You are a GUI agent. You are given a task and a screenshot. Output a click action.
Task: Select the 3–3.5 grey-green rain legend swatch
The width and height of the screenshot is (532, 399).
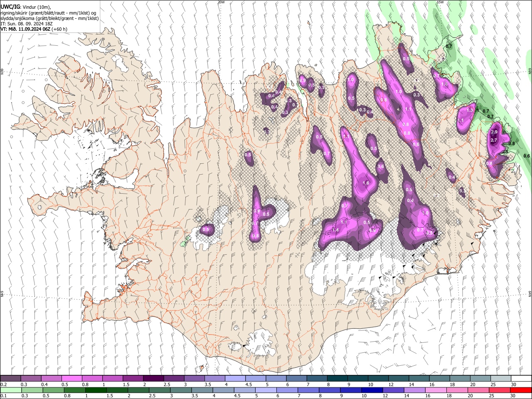click(x=181, y=390)
